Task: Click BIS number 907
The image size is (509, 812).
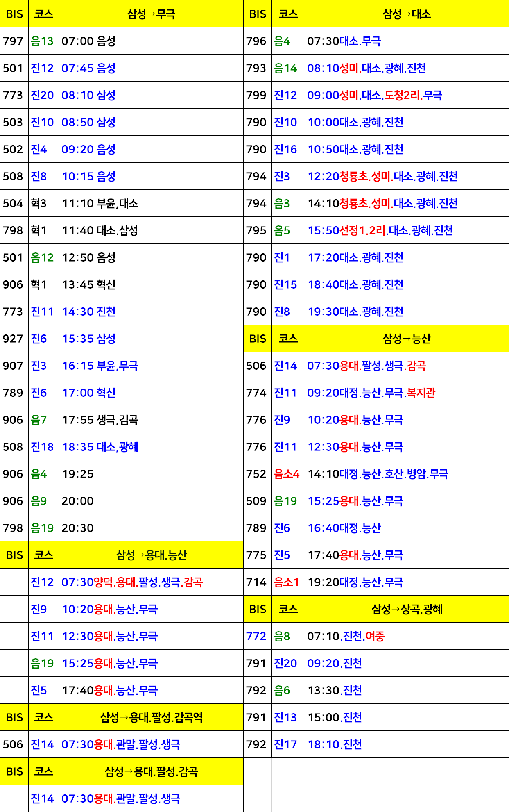Action: point(13,366)
